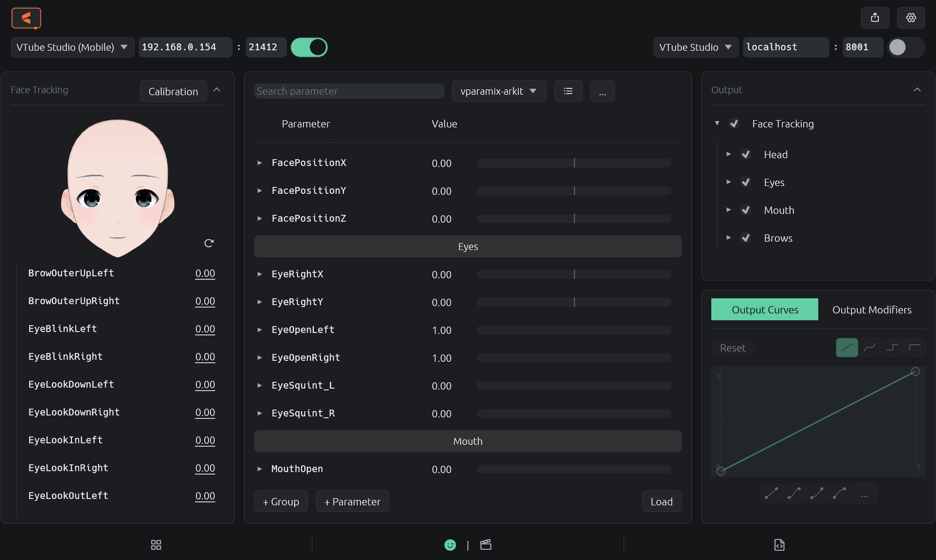Uncheck the Face Tracking output checkbox
Screen dimensions: 936x560
pyautogui.click(x=734, y=124)
